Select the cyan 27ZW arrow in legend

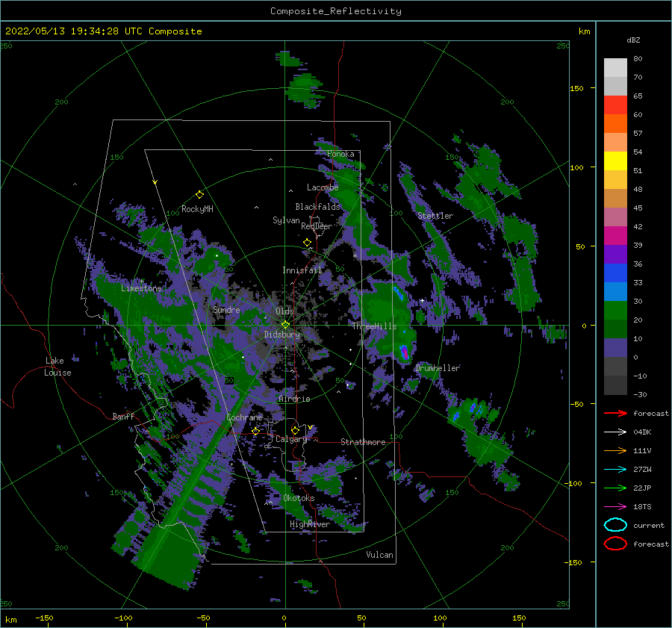615,470
